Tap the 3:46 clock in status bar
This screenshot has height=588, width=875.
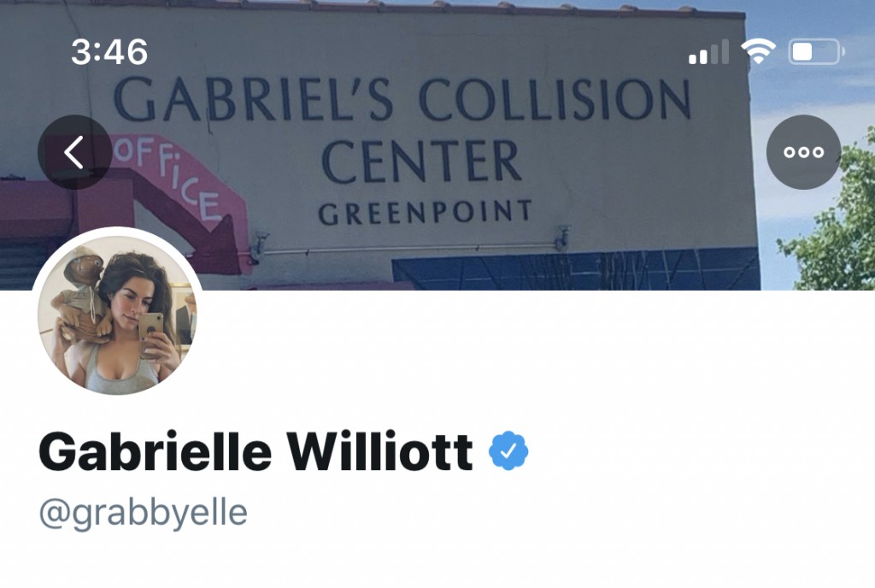109,52
